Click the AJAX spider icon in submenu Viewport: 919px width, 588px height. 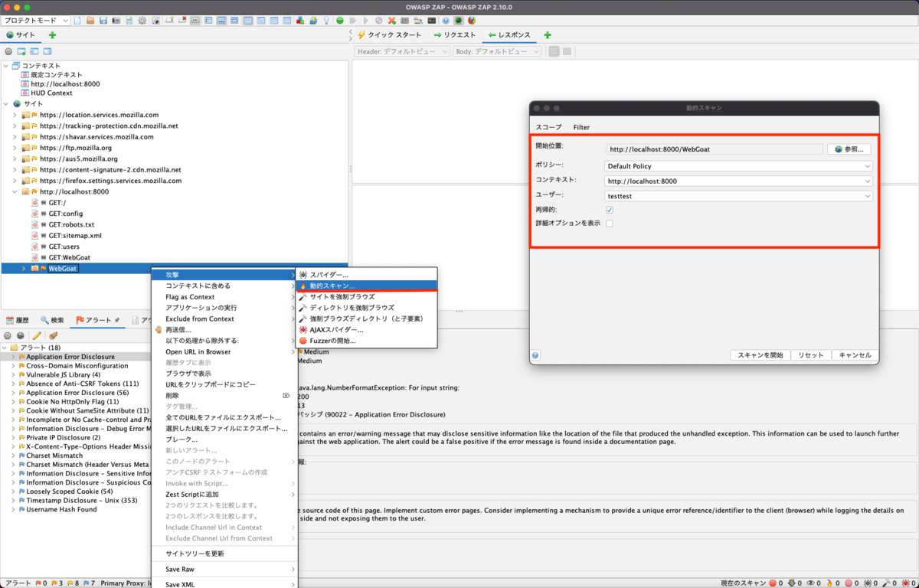coord(303,329)
